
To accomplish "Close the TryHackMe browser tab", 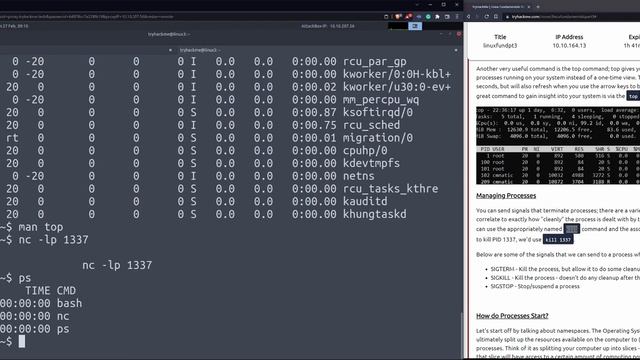I will pos(529,7).
